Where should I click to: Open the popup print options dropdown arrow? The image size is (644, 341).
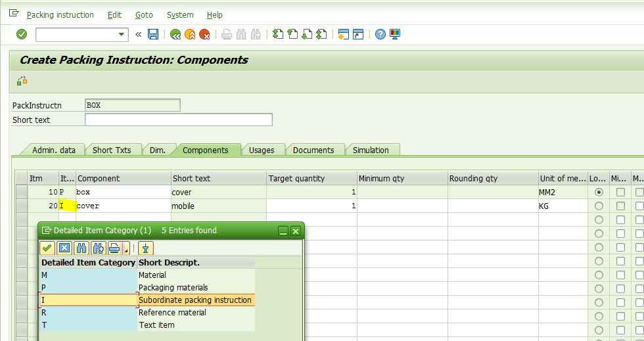[x=126, y=248]
